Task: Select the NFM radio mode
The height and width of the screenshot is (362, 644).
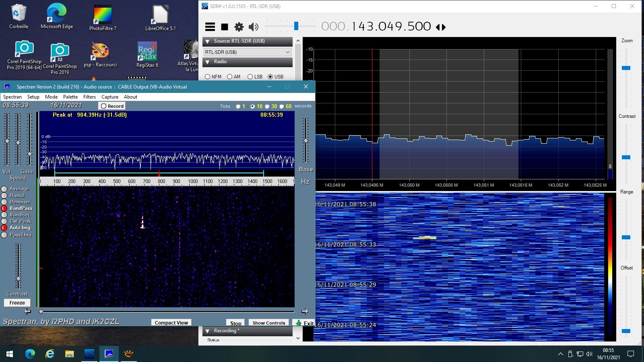Action: (x=208, y=77)
